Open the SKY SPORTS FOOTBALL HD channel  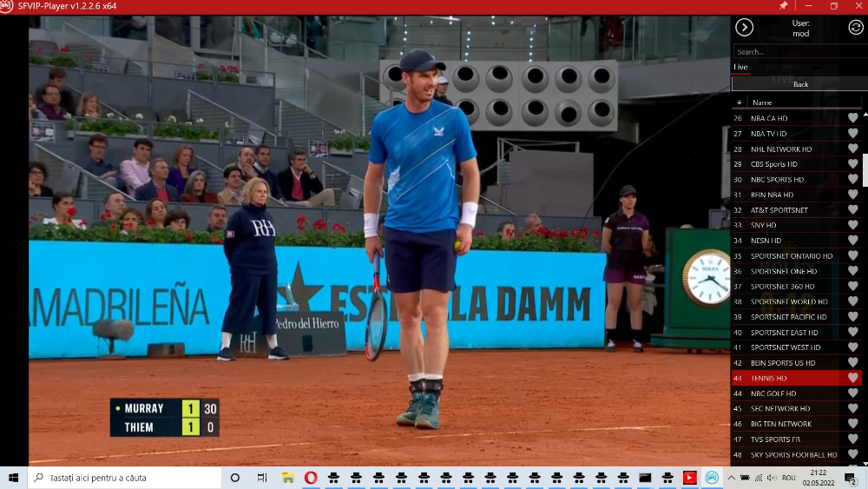pos(796,454)
